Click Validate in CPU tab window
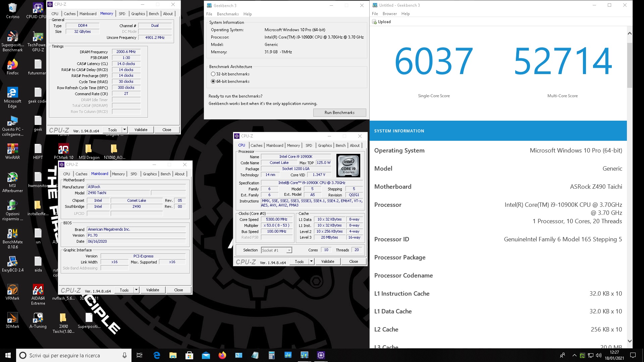Image resolution: width=644 pixels, height=362 pixels. tap(328, 261)
